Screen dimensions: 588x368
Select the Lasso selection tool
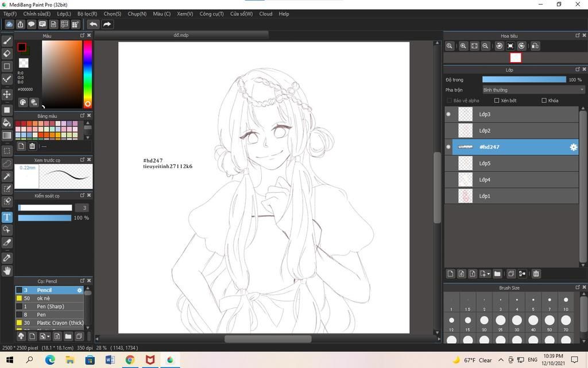point(7,164)
